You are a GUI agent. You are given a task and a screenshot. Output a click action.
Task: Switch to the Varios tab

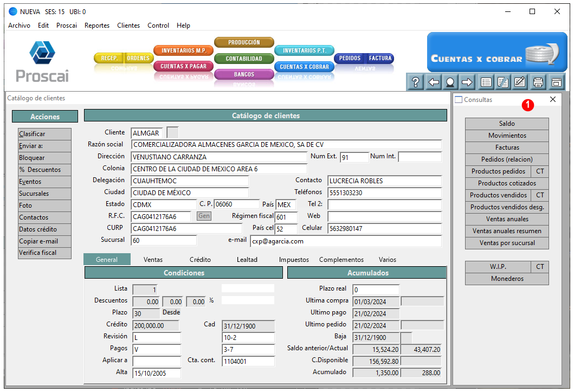pos(388,260)
